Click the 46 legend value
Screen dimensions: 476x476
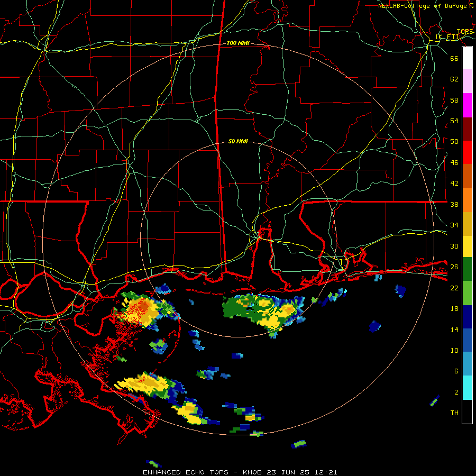454,163
